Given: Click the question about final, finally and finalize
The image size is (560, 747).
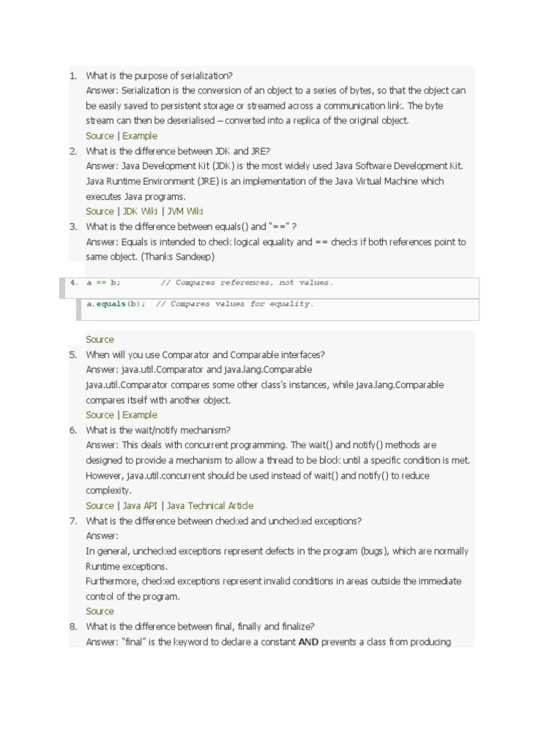Looking at the screenshot, I should (x=200, y=627).
